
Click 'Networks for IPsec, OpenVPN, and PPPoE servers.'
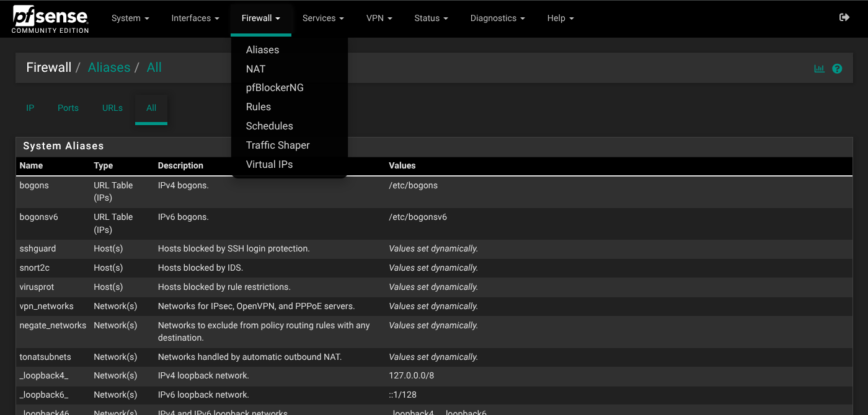[256, 306]
